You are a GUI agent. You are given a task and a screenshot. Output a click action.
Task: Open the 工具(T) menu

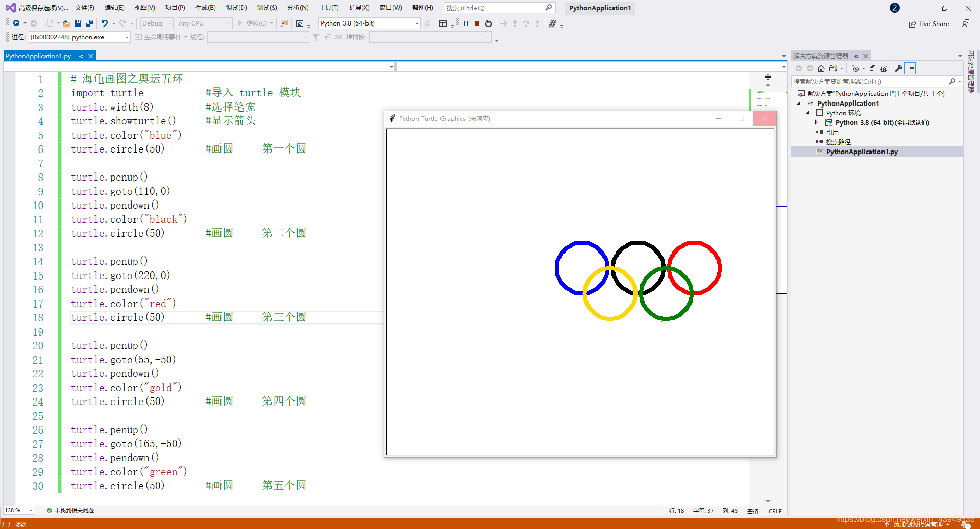point(329,8)
